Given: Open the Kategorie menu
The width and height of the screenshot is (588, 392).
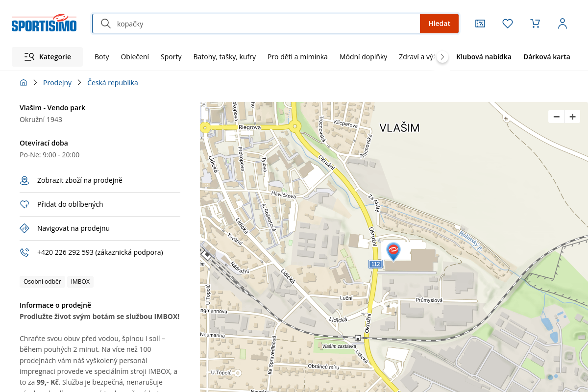Looking at the screenshot, I should point(48,57).
